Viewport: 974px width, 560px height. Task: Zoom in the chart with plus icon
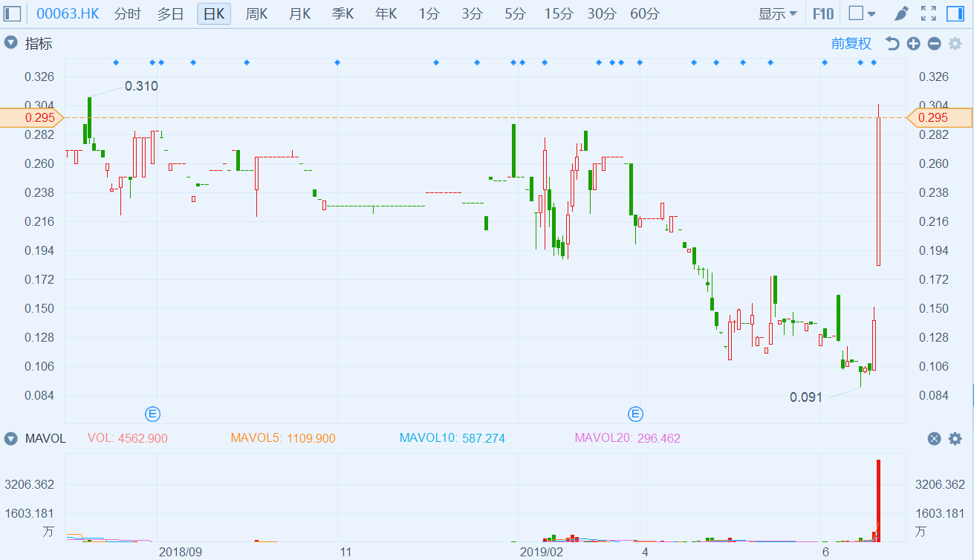click(913, 44)
